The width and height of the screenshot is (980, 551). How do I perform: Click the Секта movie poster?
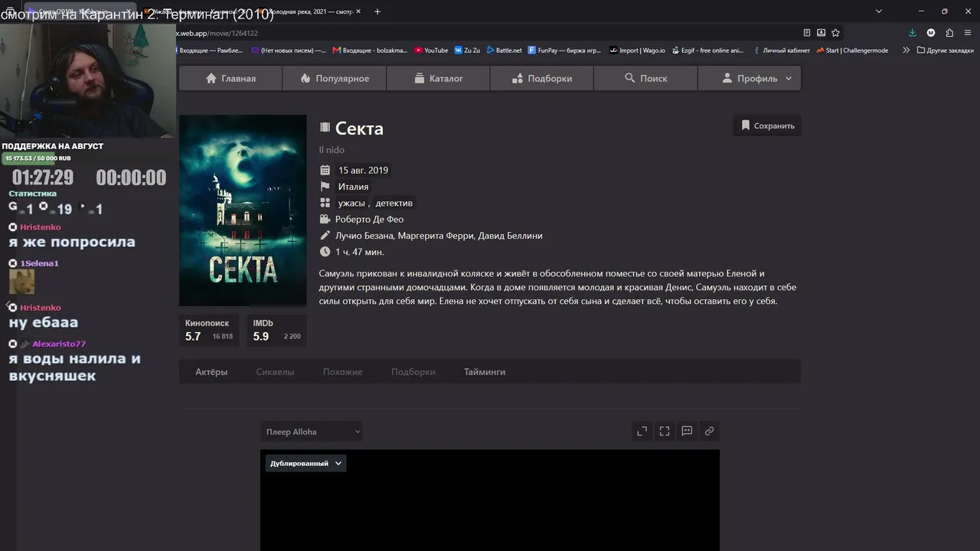[243, 210]
